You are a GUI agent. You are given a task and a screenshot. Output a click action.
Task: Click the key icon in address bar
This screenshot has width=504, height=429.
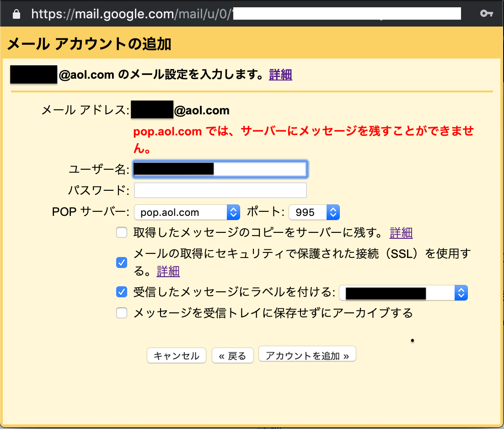click(x=486, y=13)
